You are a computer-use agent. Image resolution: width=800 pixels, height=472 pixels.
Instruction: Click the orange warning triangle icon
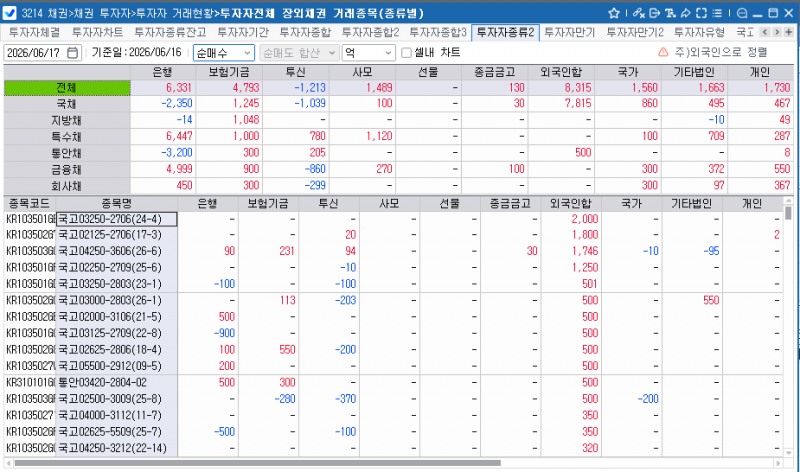(x=663, y=52)
